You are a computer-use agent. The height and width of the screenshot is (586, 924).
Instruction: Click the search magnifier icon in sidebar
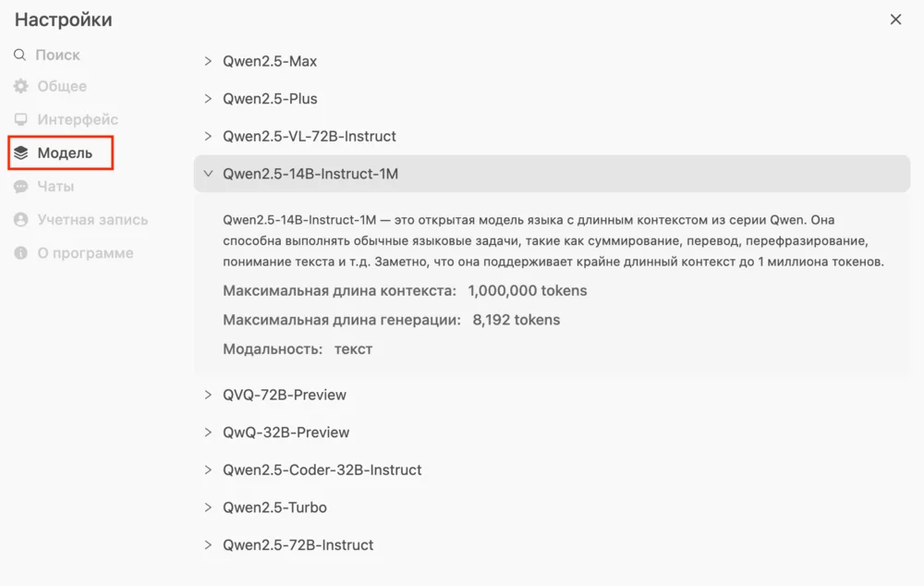coord(20,55)
